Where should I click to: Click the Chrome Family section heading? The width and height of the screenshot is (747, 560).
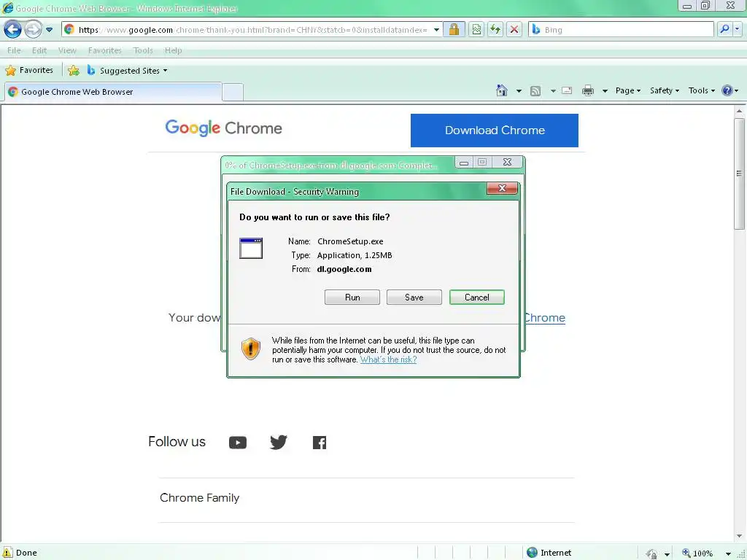(200, 497)
